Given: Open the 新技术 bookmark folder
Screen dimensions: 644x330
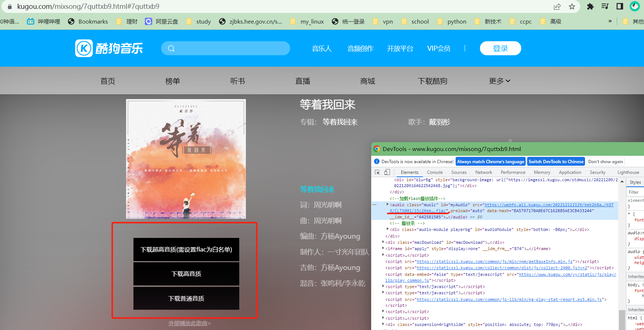Looking at the screenshot, I should 488,21.
